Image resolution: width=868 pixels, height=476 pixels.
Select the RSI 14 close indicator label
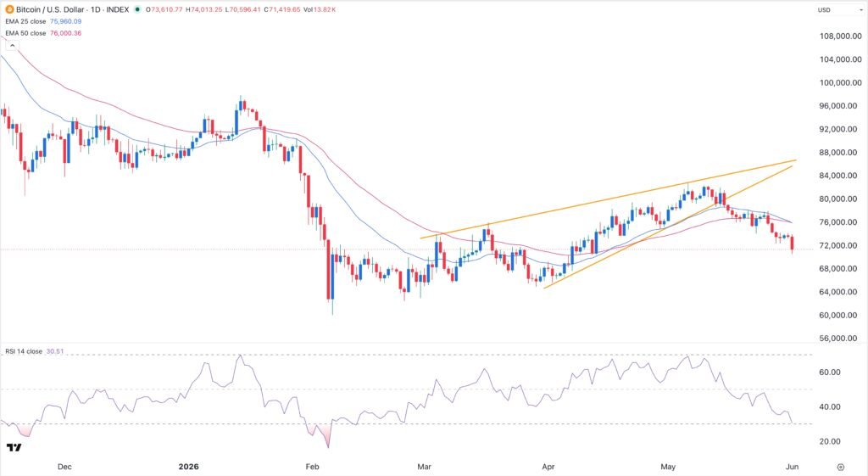coord(24,351)
